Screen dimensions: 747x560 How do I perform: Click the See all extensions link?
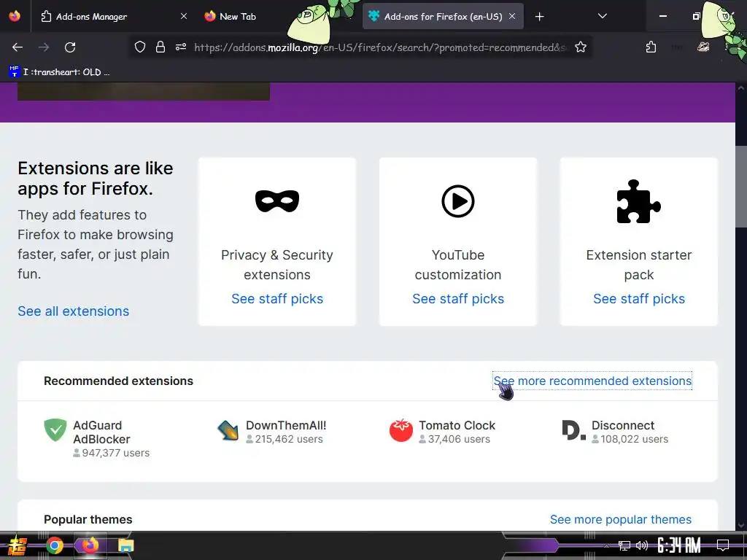[74, 311]
